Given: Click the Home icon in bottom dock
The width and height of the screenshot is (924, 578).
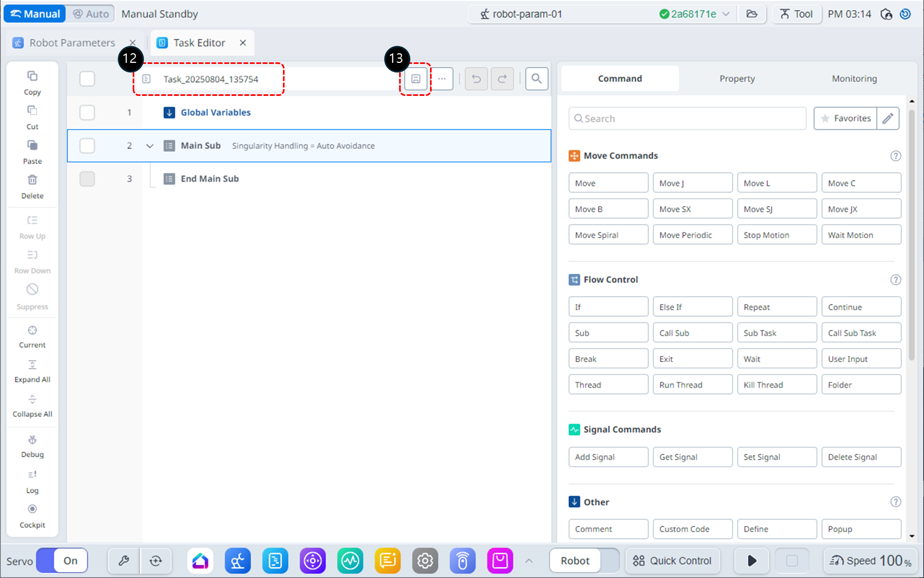Looking at the screenshot, I should coord(200,560).
